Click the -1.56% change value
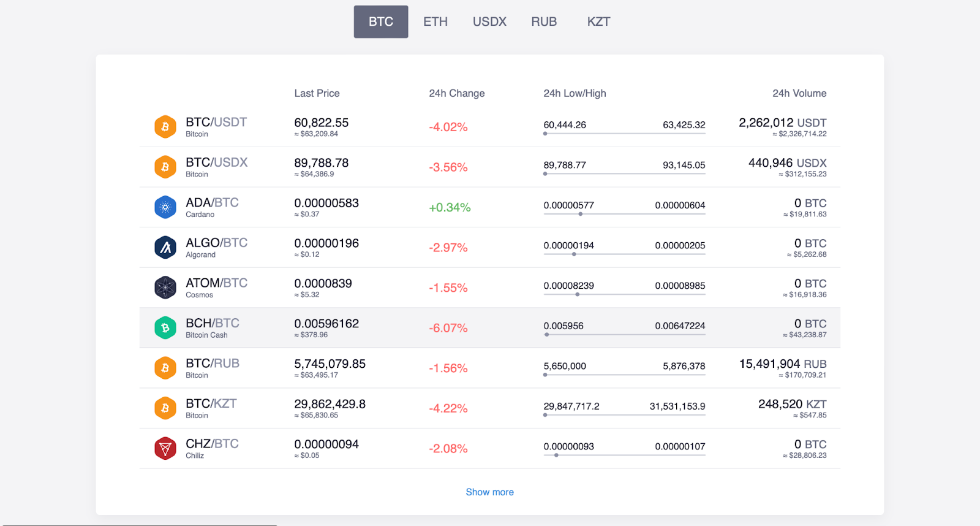 [448, 368]
